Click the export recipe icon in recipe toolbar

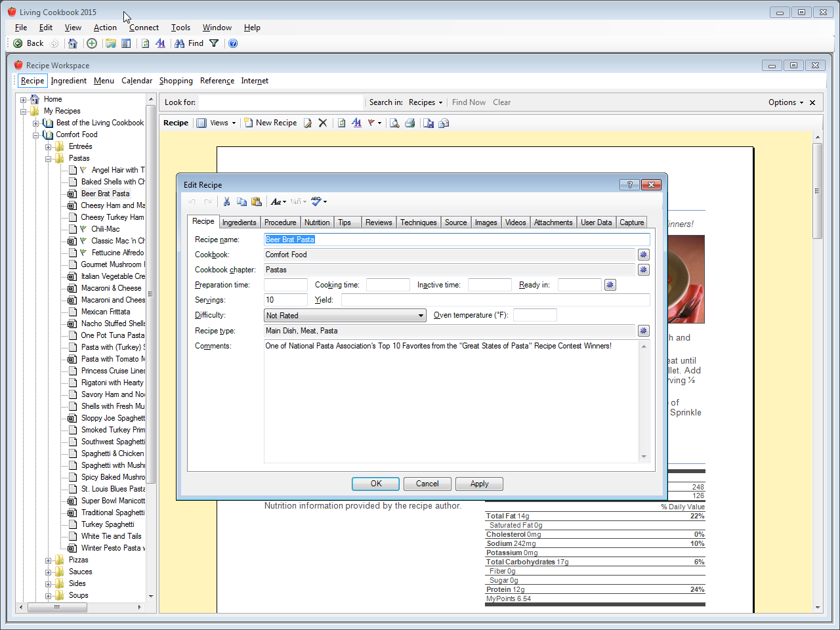429,123
